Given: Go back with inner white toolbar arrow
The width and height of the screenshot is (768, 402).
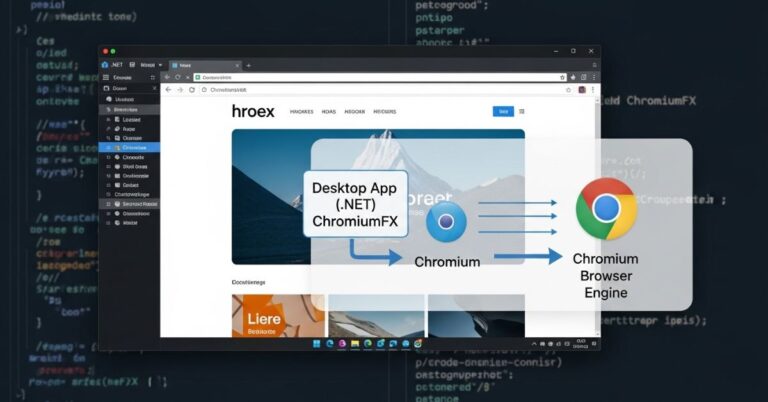Looking at the screenshot, I should (x=168, y=90).
